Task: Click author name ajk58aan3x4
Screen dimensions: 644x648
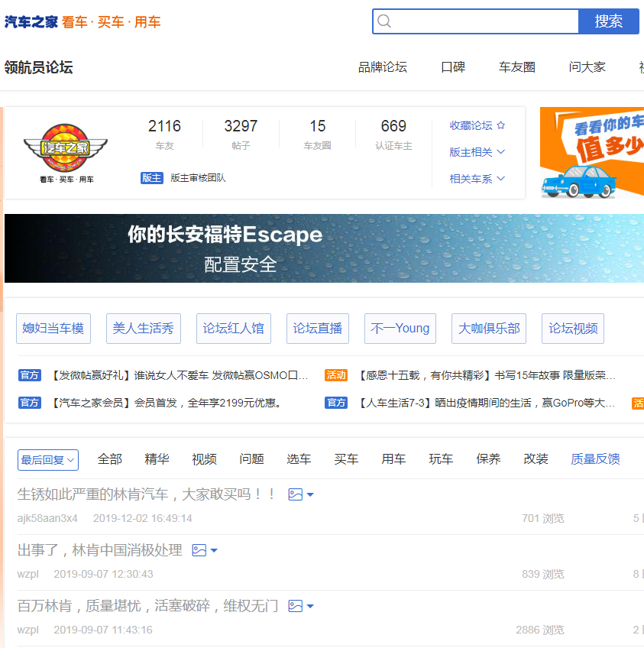Action: pos(47,518)
